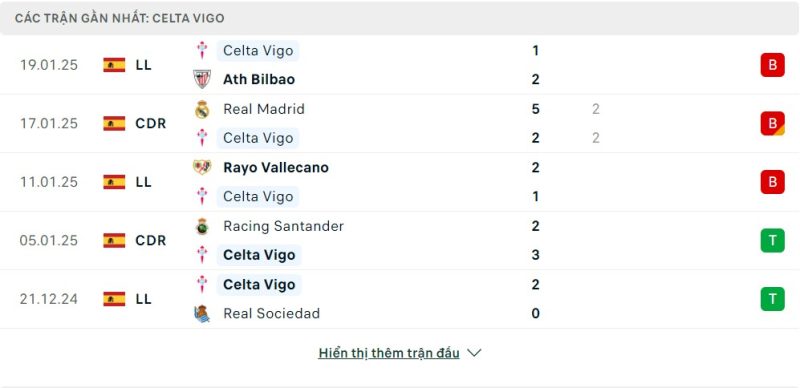Click the red B result badge for 19.01.25
Image resolution: width=800 pixels, height=388 pixels.
[772, 65]
